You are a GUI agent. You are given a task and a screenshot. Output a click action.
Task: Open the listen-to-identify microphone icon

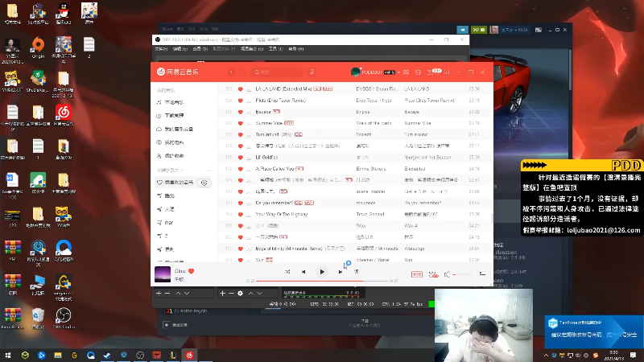[312, 72]
